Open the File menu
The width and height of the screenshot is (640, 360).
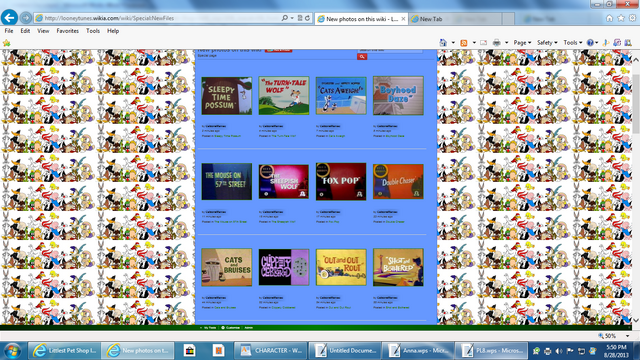(x=9, y=31)
